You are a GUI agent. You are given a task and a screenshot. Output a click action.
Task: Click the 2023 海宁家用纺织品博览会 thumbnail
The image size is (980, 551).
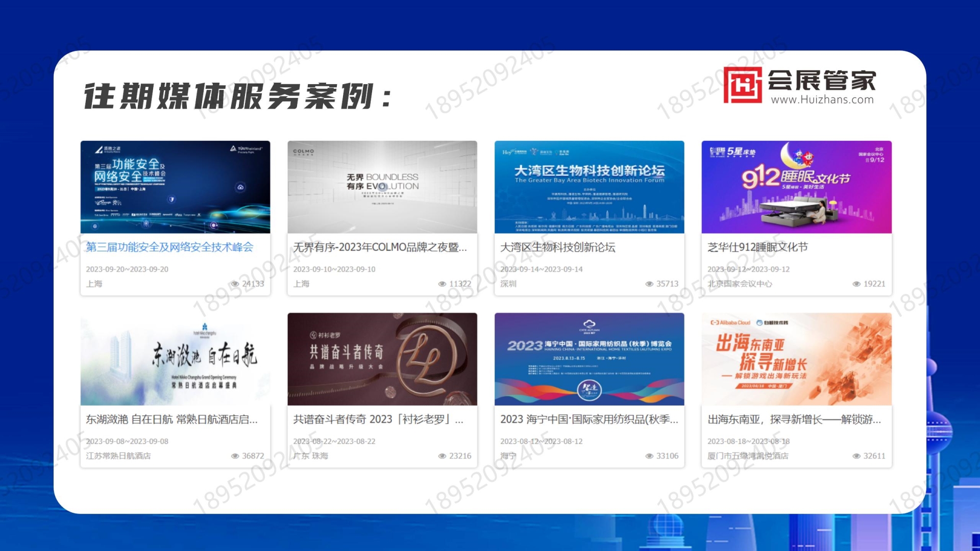[x=589, y=359]
